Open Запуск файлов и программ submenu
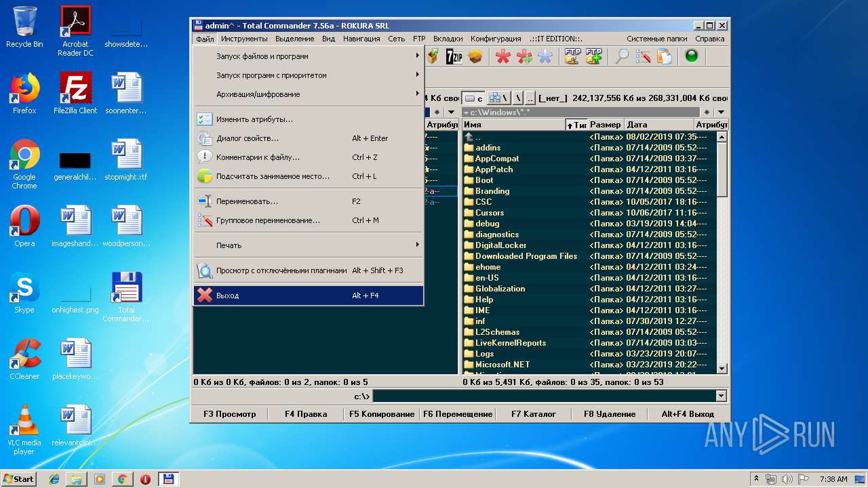The width and height of the screenshot is (868, 488). 309,56
